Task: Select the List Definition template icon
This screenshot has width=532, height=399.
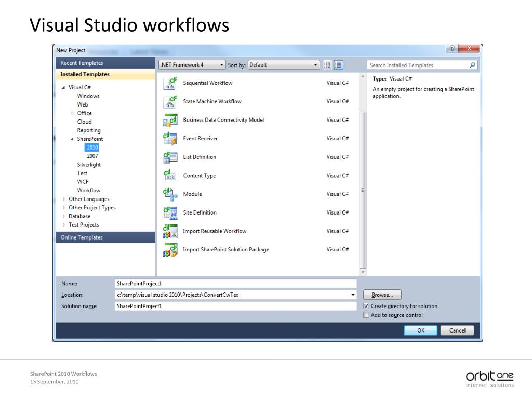Action: coord(170,157)
